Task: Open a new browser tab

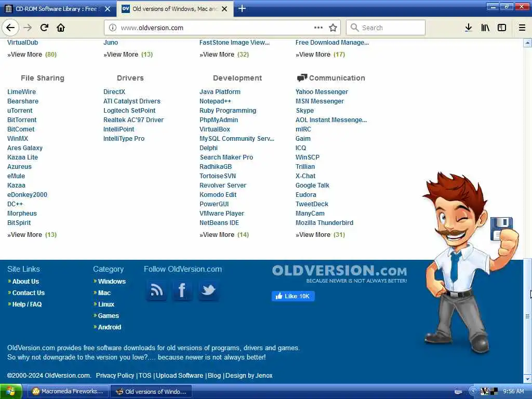Action: click(x=242, y=8)
